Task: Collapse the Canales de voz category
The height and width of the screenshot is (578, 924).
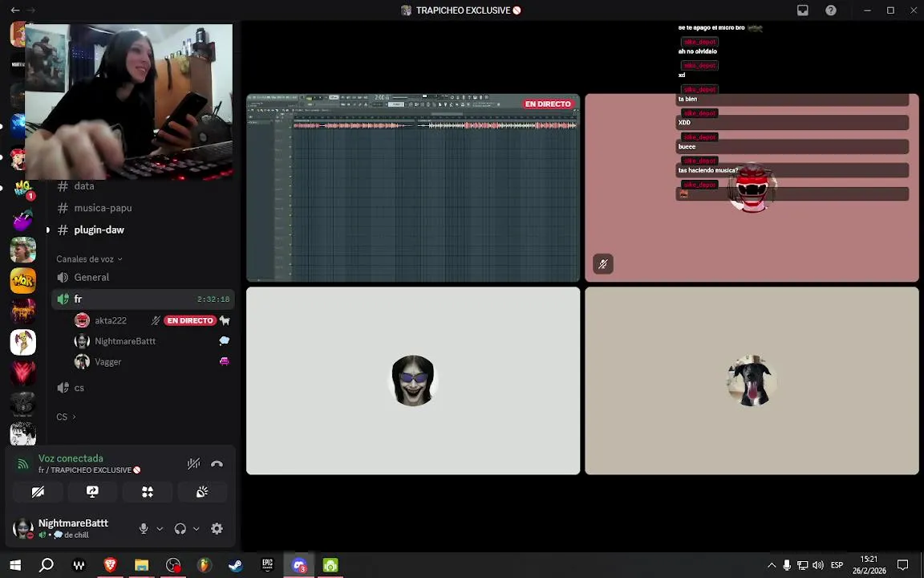Action: pyautogui.click(x=89, y=259)
